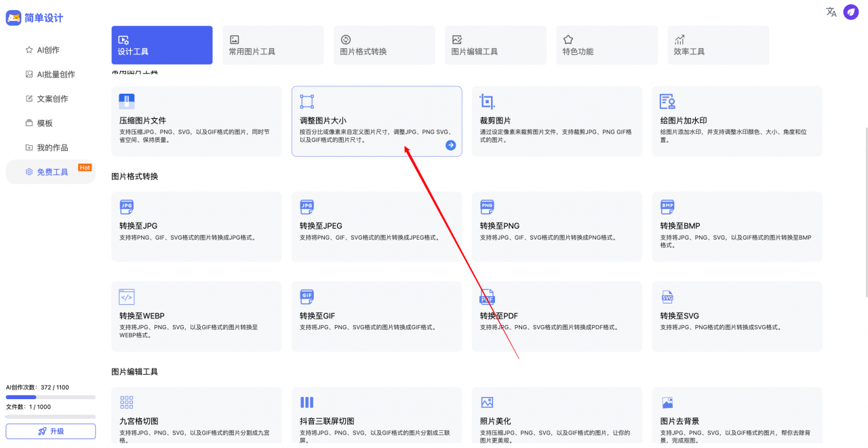
Task: Click the 照片美化 title text
Action: [x=496, y=421]
